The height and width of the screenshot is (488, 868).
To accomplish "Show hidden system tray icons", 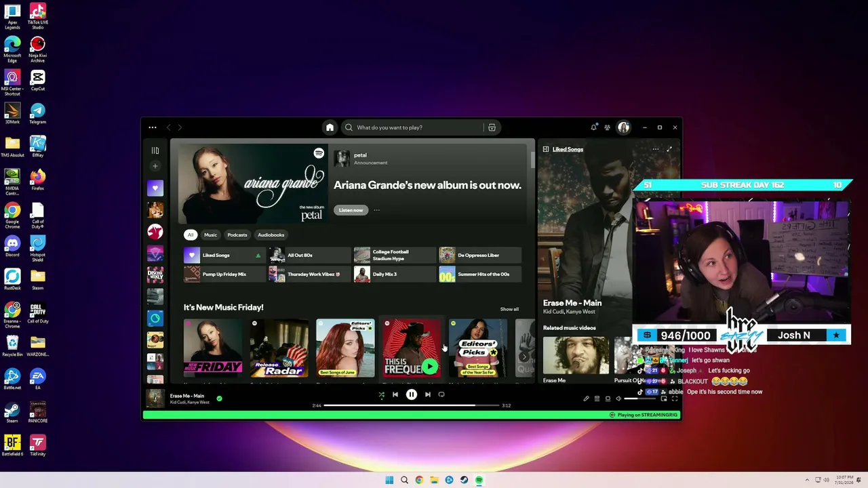I will [807, 480].
